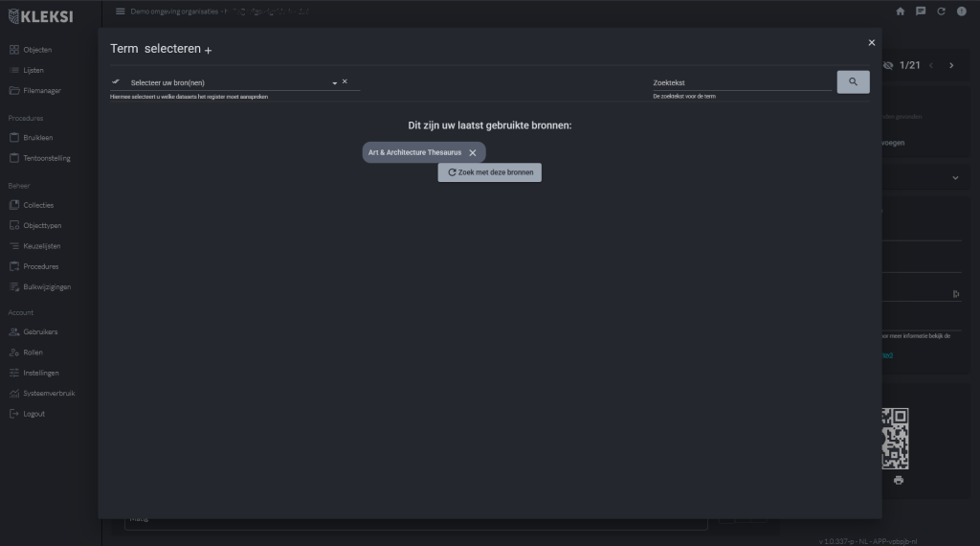Viewport: 980px width, 546px height.
Task: Close the Term selecteren dialog
Action: (871, 42)
